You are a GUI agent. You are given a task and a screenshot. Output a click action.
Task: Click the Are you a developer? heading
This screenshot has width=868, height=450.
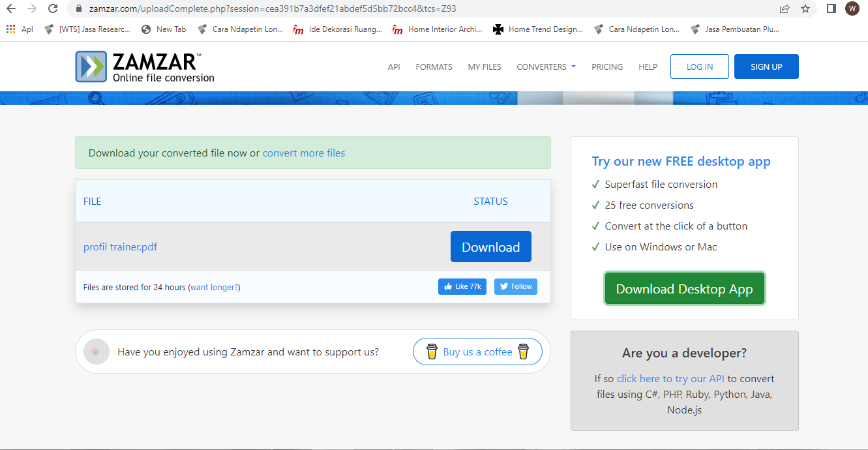pos(684,353)
